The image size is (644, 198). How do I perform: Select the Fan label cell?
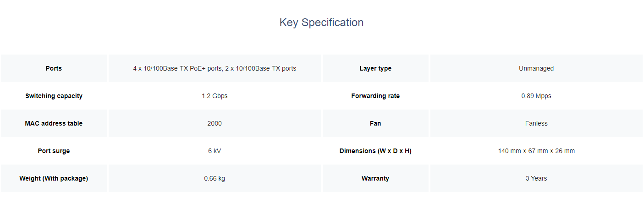[x=375, y=123]
